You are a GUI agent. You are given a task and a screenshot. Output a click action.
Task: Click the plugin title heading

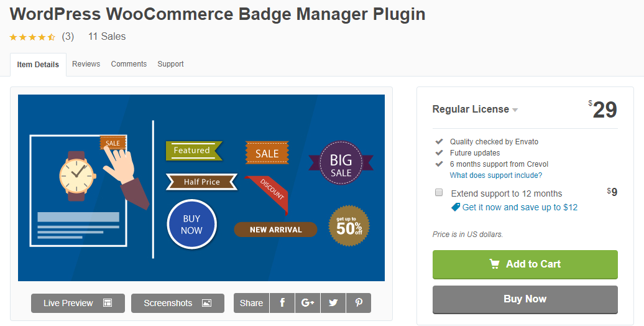pyautogui.click(x=218, y=14)
